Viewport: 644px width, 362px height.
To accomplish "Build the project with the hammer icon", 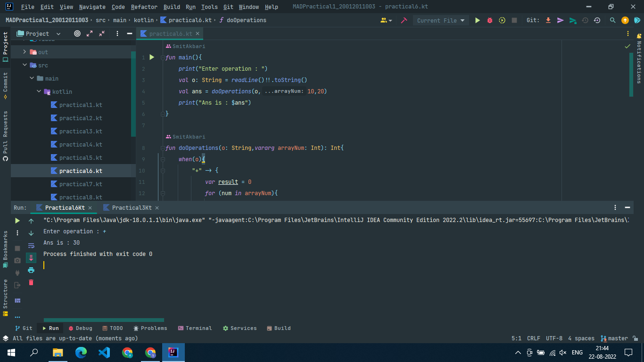I will click(404, 20).
